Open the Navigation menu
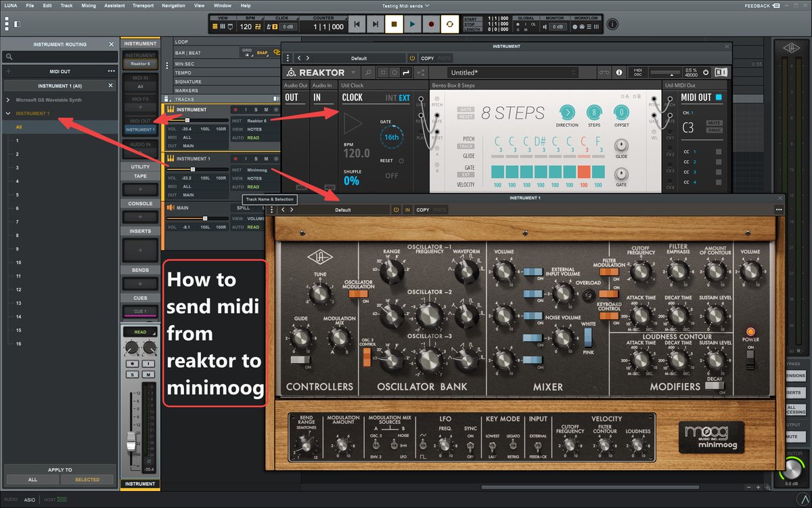 click(174, 5)
